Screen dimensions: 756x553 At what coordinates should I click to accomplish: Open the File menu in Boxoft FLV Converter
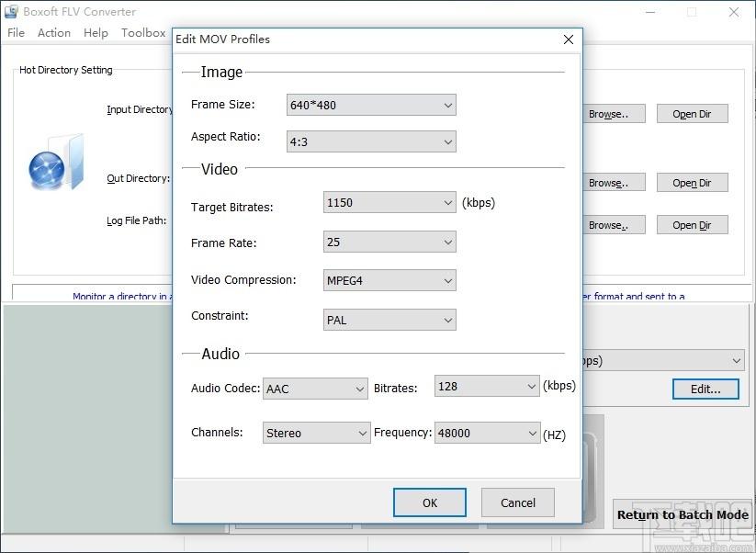(x=16, y=33)
